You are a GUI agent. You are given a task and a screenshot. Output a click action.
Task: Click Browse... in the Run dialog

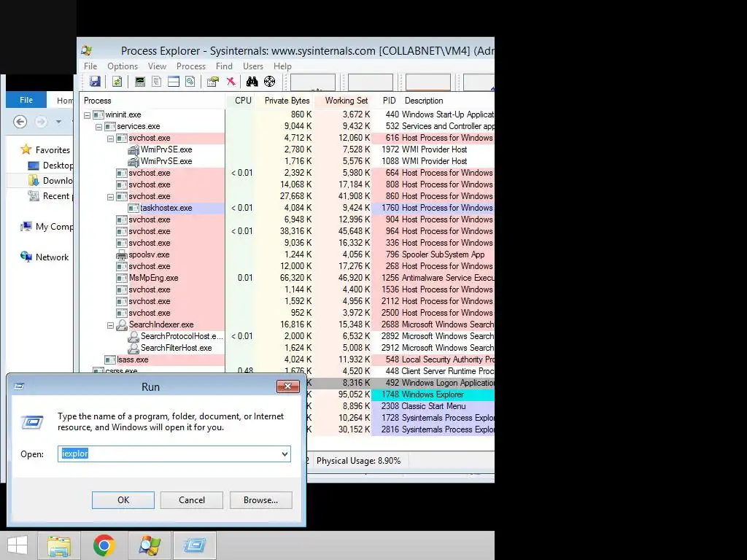click(x=260, y=500)
